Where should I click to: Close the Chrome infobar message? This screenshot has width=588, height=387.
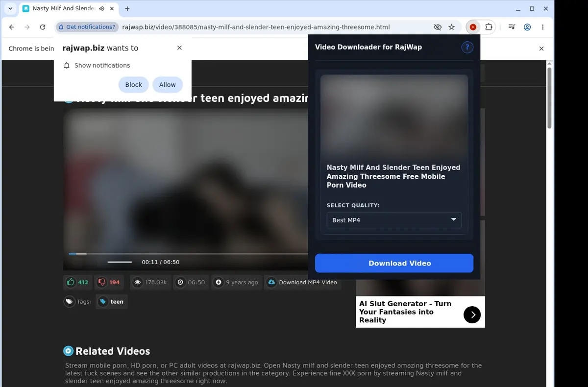(x=541, y=48)
